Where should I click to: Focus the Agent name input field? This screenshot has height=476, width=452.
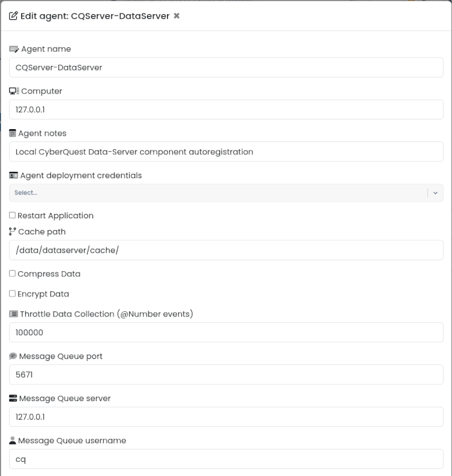226,67
